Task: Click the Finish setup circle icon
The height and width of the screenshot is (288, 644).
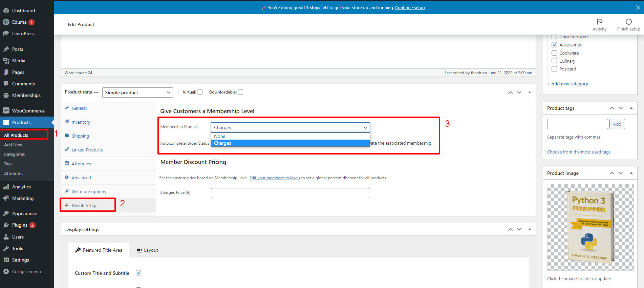Action: click(628, 22)
